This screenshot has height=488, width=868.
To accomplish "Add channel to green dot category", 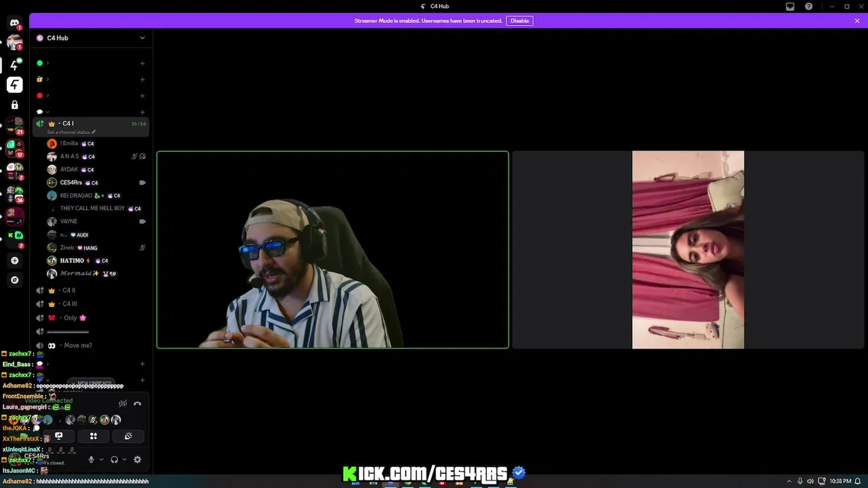I will pyautogui.click(x=142, y=63).
